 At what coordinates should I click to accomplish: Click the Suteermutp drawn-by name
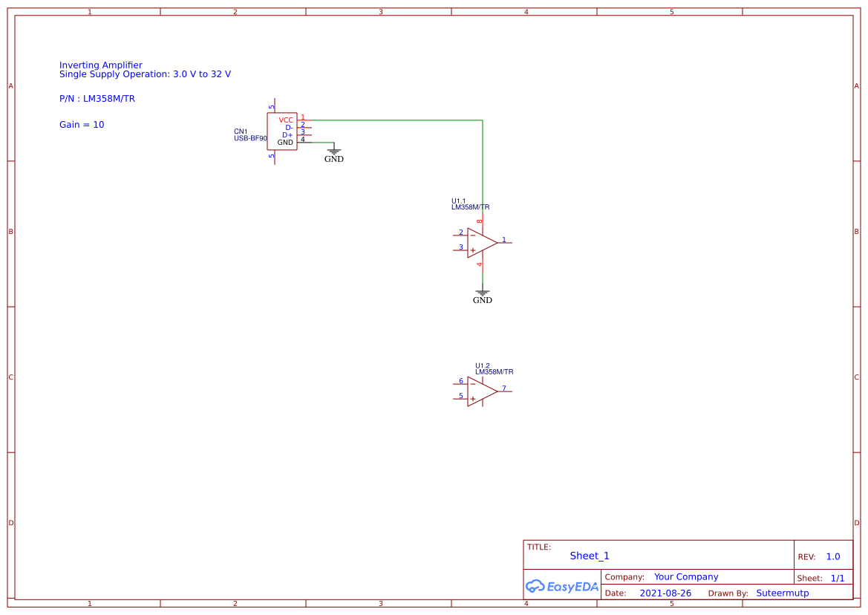click(x=783, y=593)
